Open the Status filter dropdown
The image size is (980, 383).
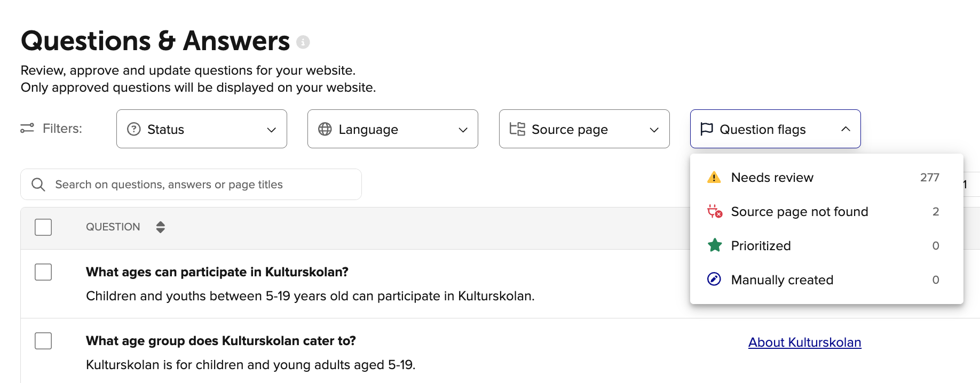201,129
